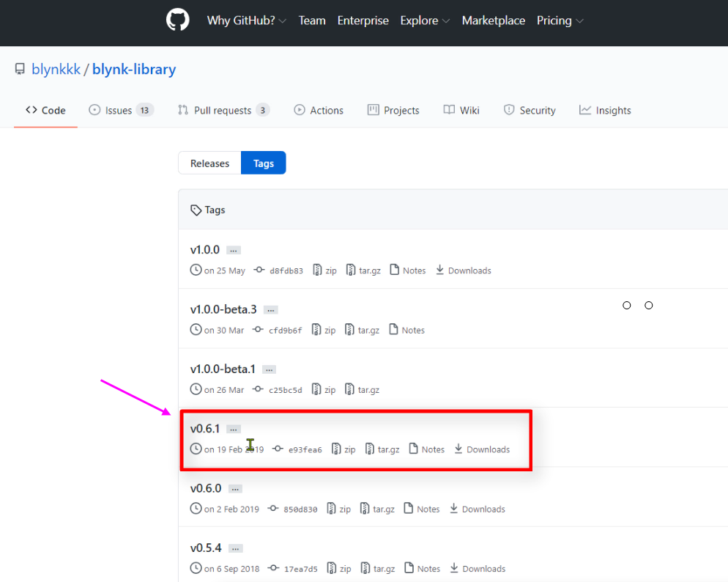This screenshot has height=582, width=728.
Task: Open the Wiki tab
Action: pos(461,110)
